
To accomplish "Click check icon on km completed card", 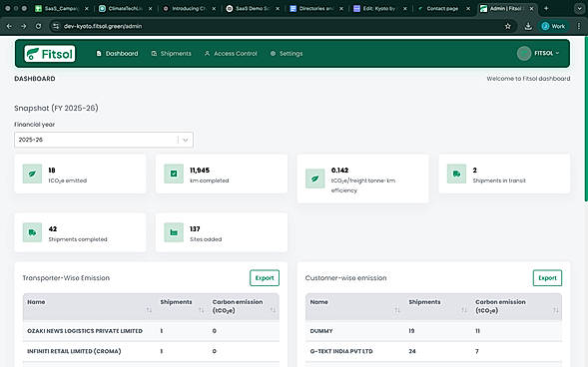I will pyautogui.click(x=174, y=174).
